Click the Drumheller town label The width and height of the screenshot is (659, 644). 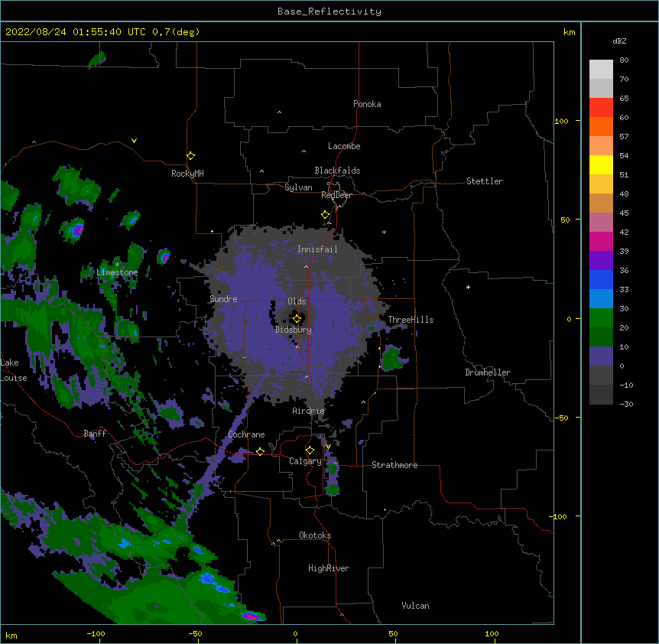coord(488,372)
